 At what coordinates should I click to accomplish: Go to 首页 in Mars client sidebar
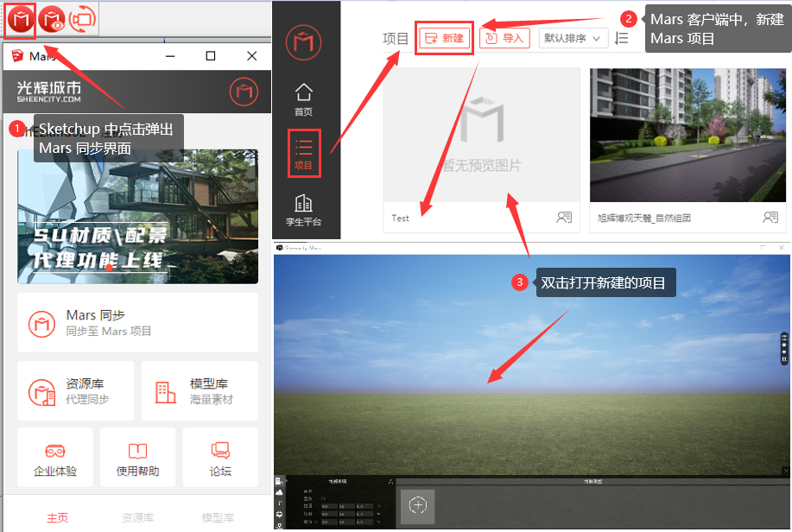click(x=303, y=99)
